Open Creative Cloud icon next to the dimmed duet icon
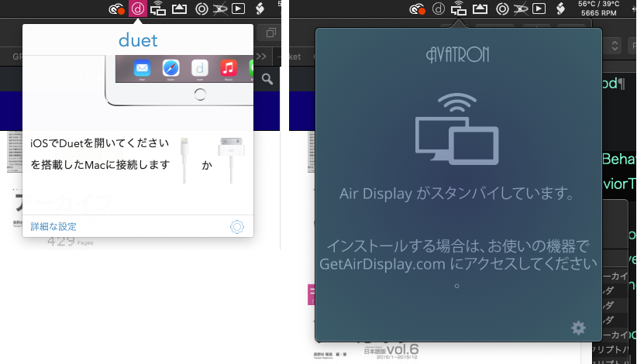The width and height of the screenshot is (644, 364). tap(418, 9)
